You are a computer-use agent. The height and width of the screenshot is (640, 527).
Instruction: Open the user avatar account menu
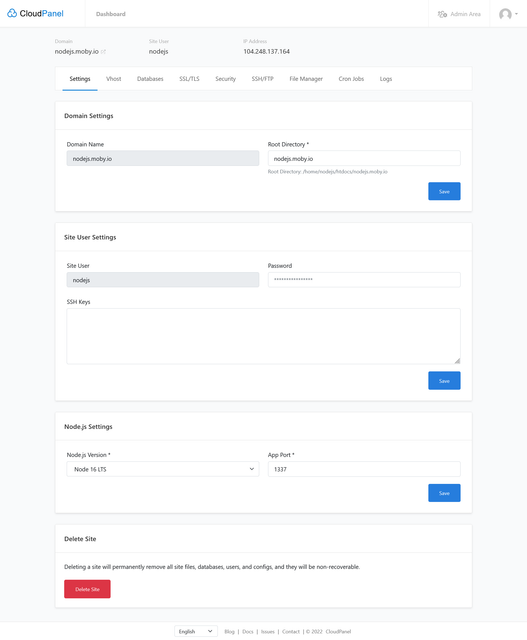coord(505,14)
